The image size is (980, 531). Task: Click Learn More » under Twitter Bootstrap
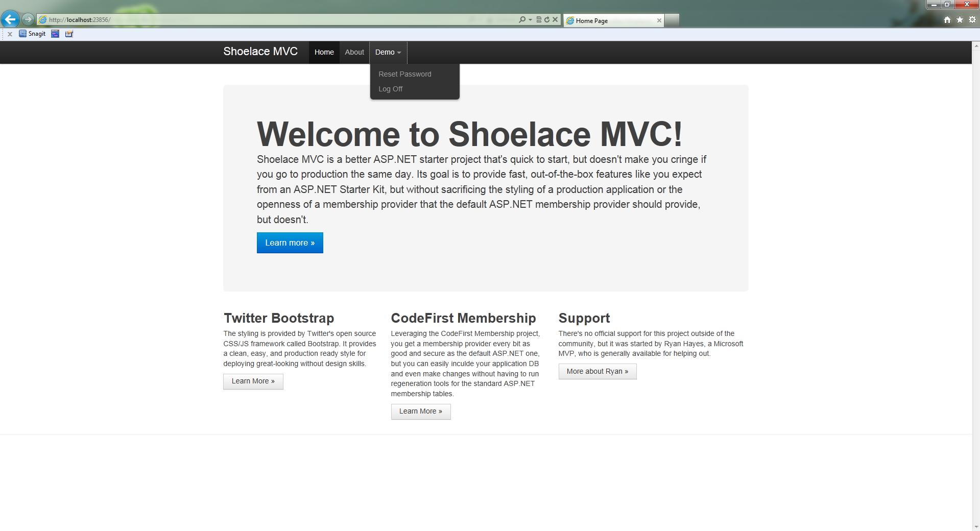point(253,381)
